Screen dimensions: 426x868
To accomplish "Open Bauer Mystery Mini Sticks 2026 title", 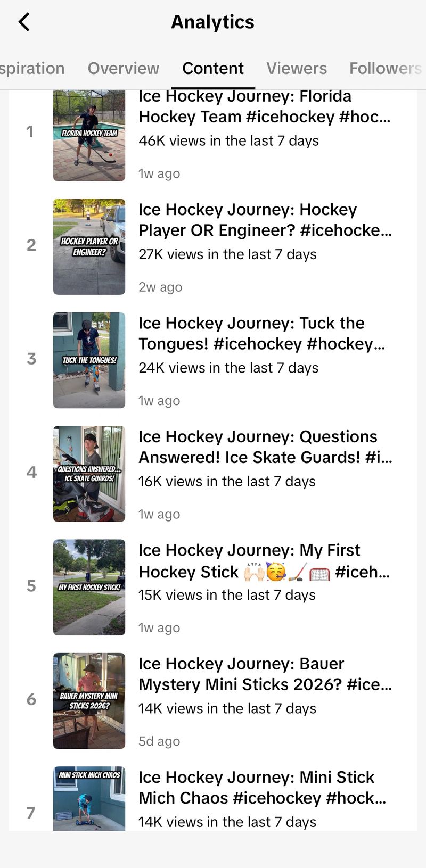I will tap(265, 674).
